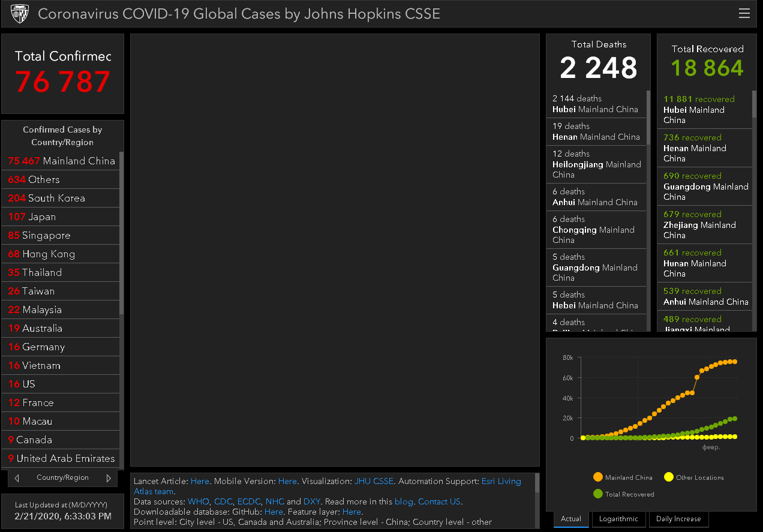
Task: Click the "2 144 deaths" Hubei entry
Action: pos(596,104)
